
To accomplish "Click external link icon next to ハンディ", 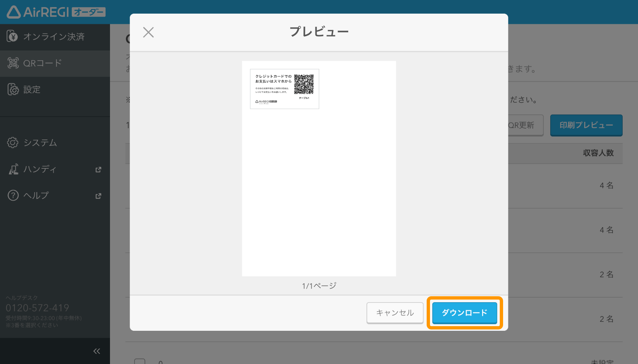I will point(98,169).
